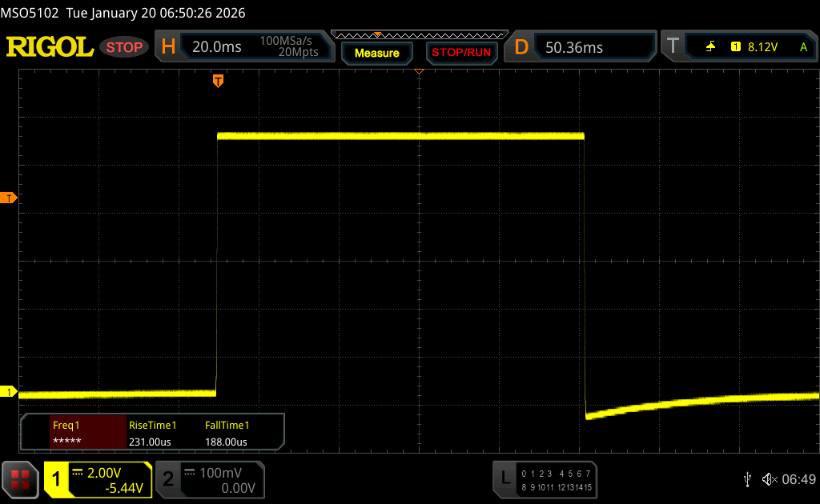Click the RIGOL logo
820x504 pixels.
pos(50,47)
